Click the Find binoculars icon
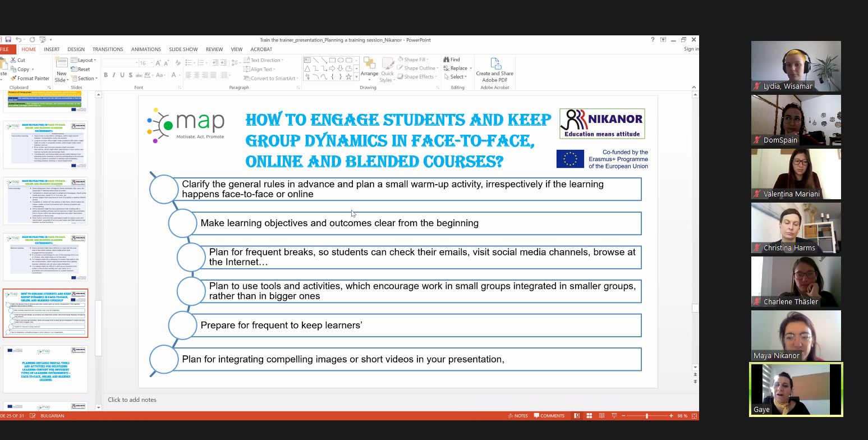The width and height of the screenshot is (868, 440). pyautogui.click(x=447, y=59)
